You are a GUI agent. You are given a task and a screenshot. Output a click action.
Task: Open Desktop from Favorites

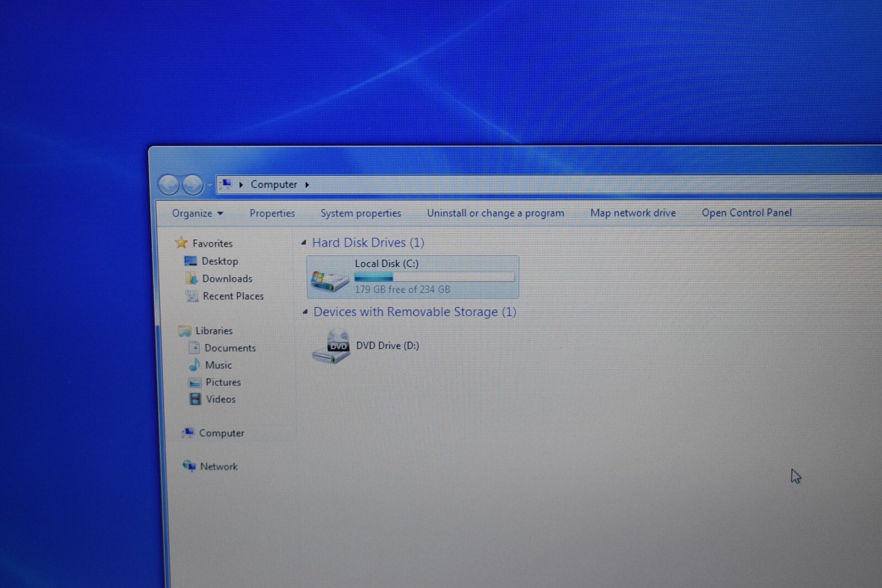(x=220, y=261)
